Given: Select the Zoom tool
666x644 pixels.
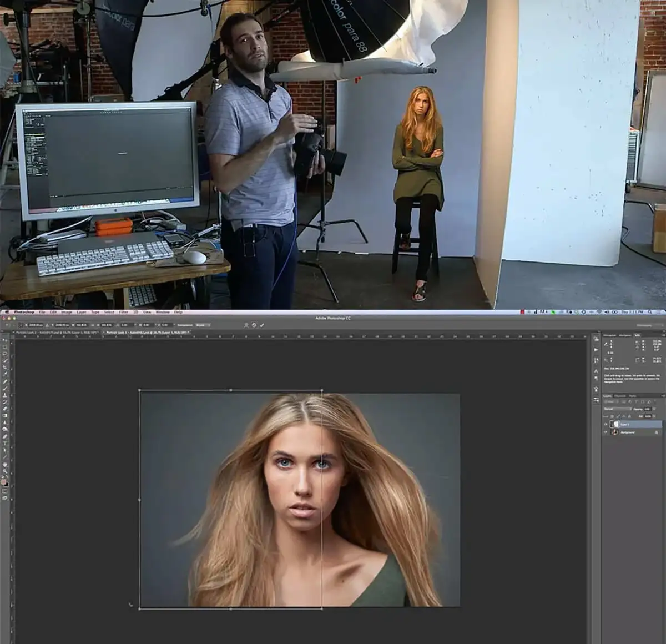Looking at the screenshot, I should point(5,471).
